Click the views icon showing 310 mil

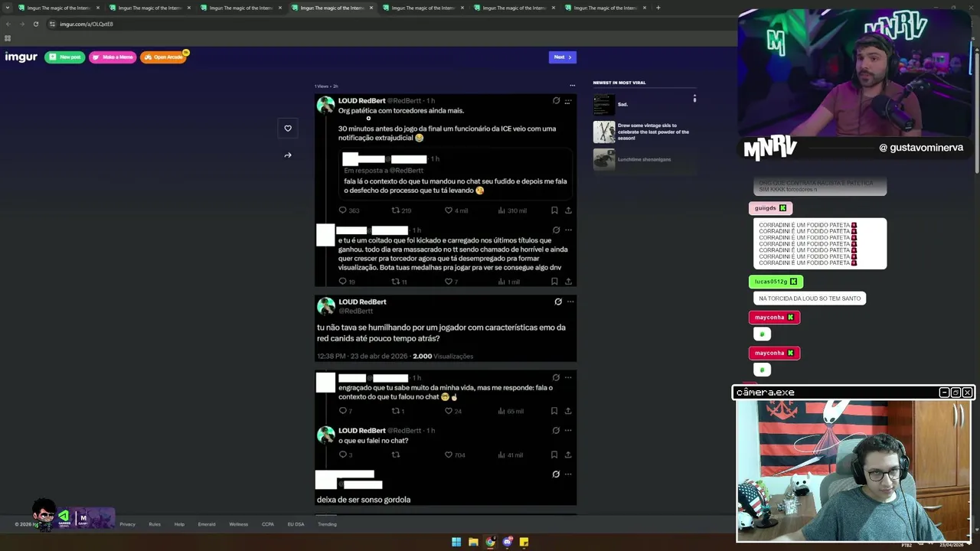(x=501, y=210)
